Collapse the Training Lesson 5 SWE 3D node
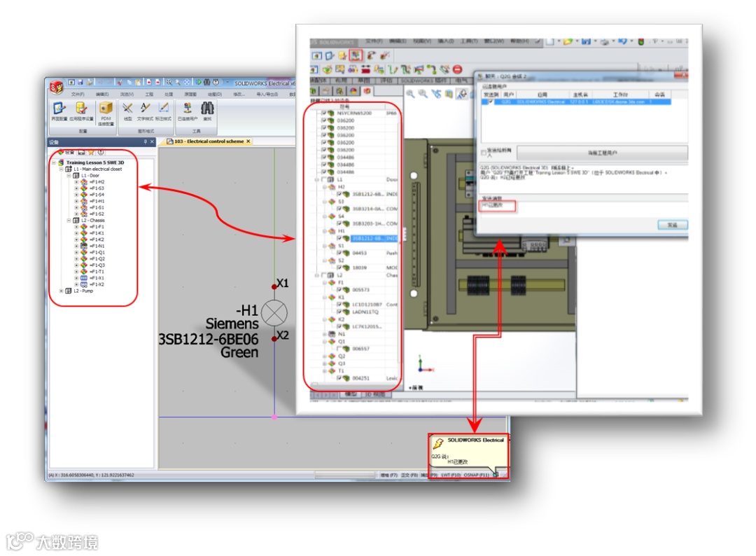This screenshot has height=556, width=756. pos(54,162)
